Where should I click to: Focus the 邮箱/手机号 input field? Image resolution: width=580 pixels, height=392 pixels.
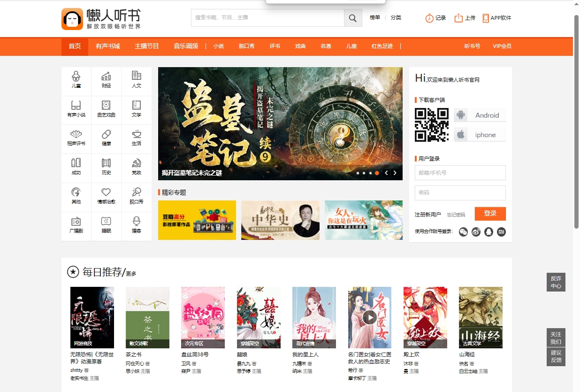tap(460, 173)
